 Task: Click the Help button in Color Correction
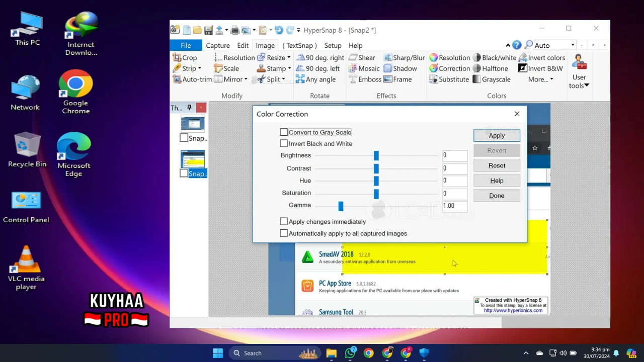click(497, 180)
